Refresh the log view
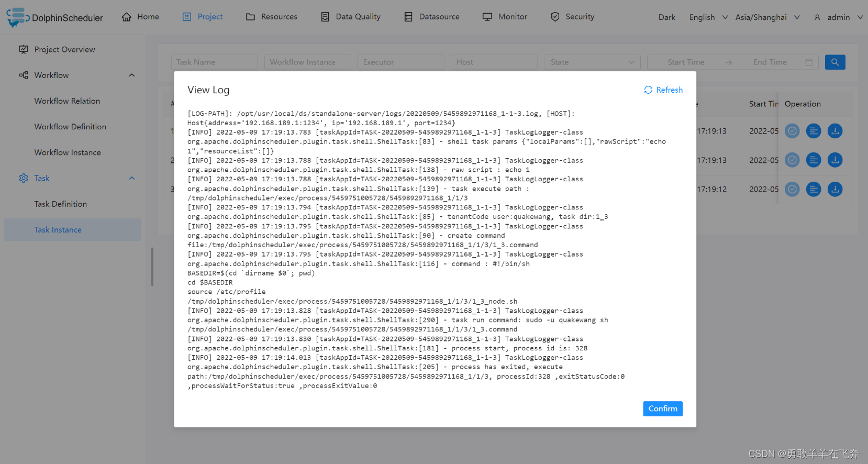The height and width of the screenshot is (464, 868). (663, 90)
